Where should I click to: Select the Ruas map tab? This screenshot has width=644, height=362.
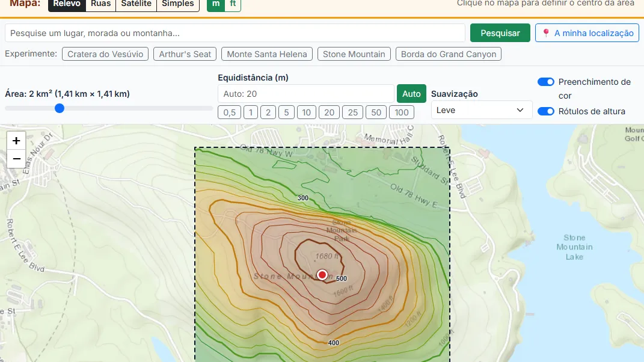100,4
